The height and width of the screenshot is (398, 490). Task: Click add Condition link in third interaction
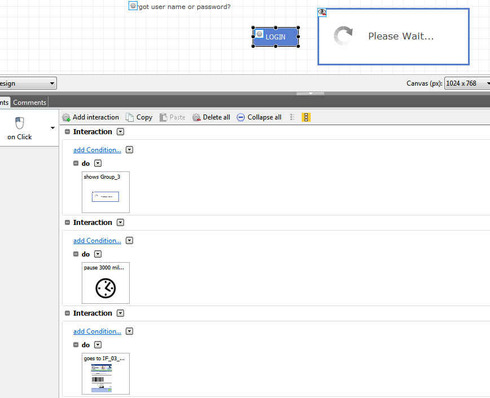(97, 331)
